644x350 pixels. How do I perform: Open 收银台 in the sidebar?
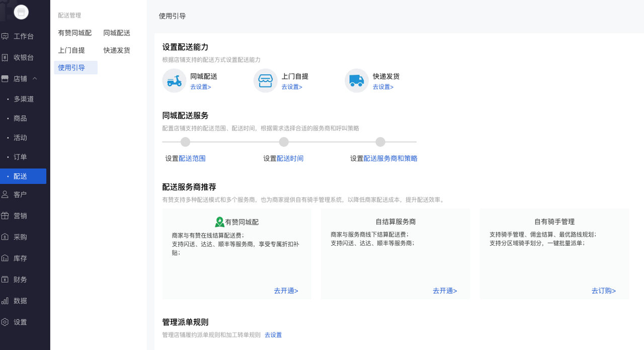[x=24, y=57]
